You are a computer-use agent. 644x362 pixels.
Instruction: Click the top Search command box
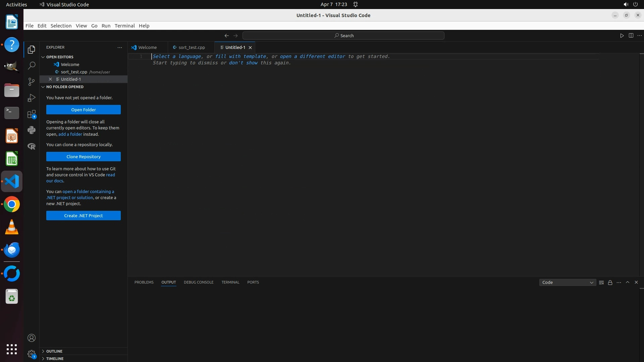(343, 36)
